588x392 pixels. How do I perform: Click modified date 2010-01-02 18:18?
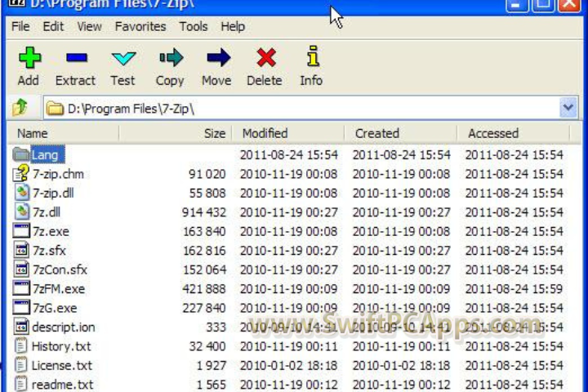point(289,365)
